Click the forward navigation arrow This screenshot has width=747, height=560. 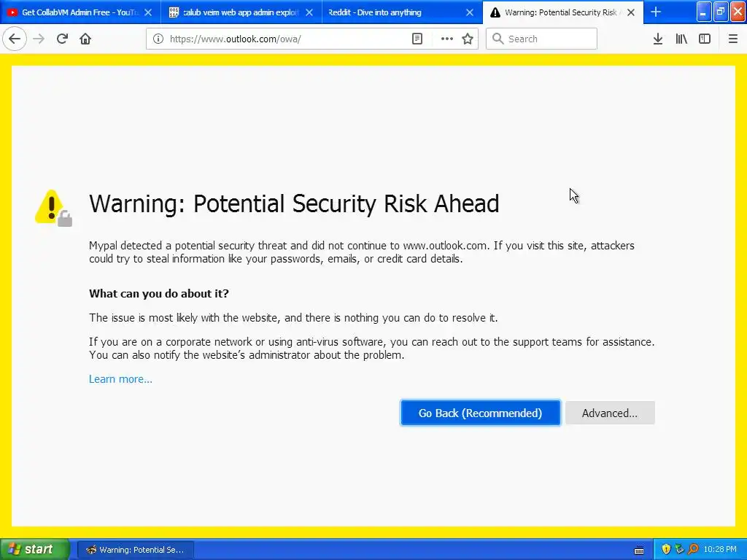39,39
